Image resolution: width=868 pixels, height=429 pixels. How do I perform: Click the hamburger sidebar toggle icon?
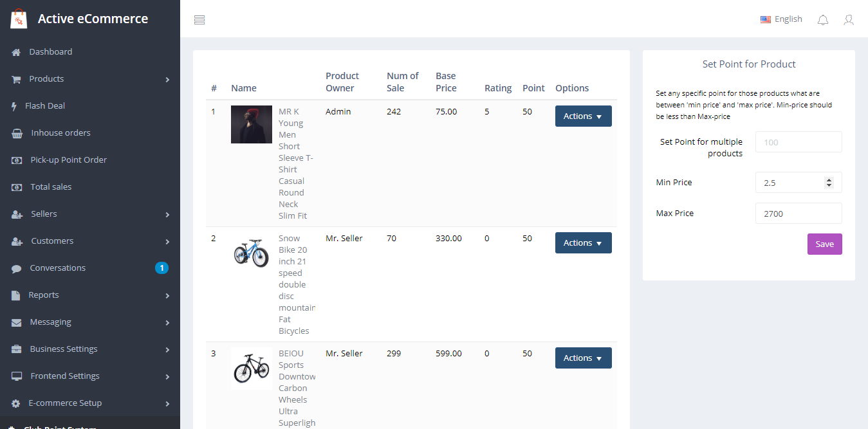[199, 20]
